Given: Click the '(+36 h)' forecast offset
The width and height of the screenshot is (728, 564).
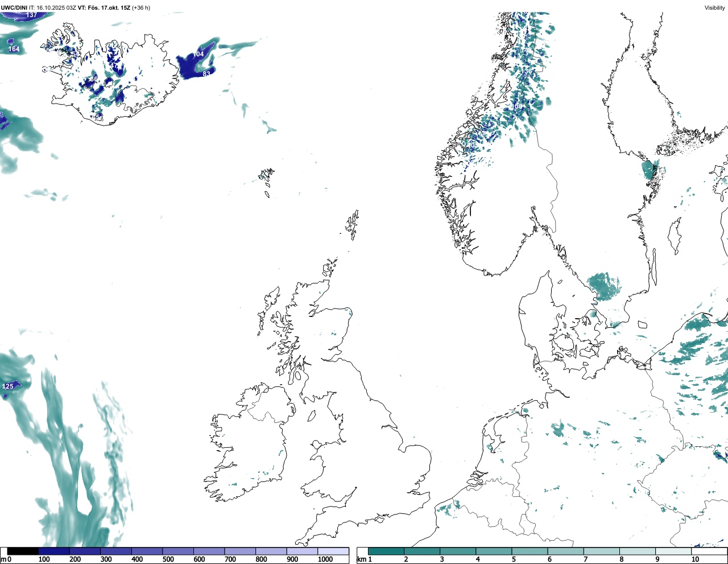Looking at the screenshot, I should 141,8.
